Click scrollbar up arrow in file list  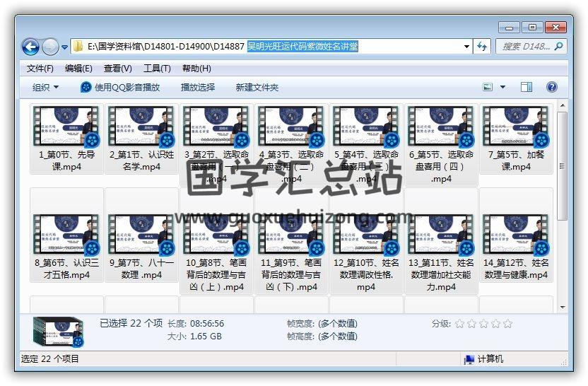(x=563, y=105)
